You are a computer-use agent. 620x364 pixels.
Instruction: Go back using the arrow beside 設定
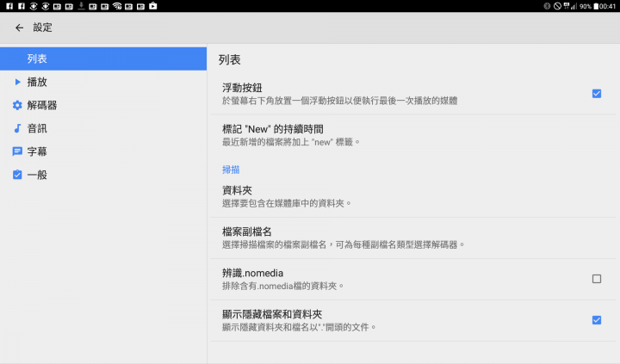19,28
